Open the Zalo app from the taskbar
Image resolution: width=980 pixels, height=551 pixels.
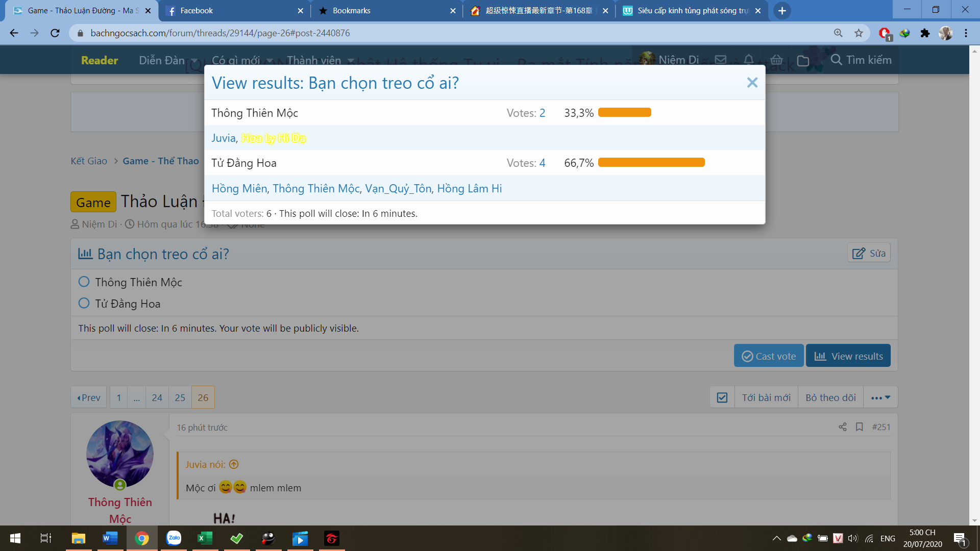click(x=174, y=538)
